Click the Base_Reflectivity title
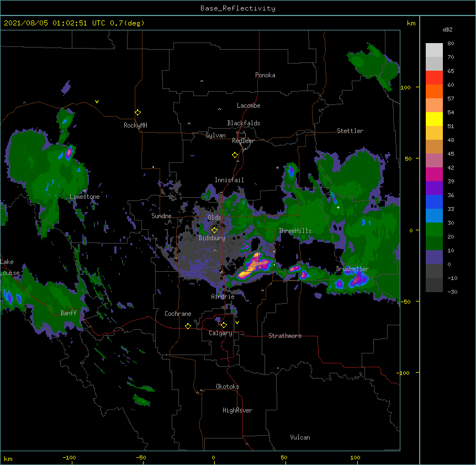 point(238,8)
